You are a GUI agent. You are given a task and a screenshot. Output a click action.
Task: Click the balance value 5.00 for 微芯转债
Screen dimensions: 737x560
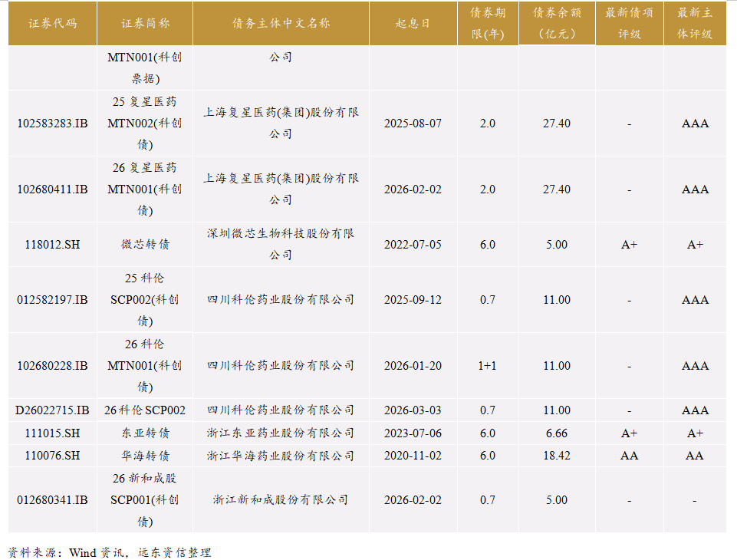point(557,245)
